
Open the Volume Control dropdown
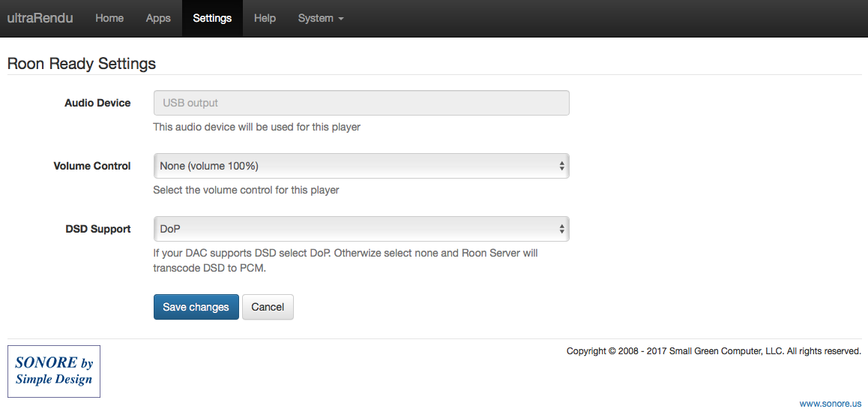361,166
